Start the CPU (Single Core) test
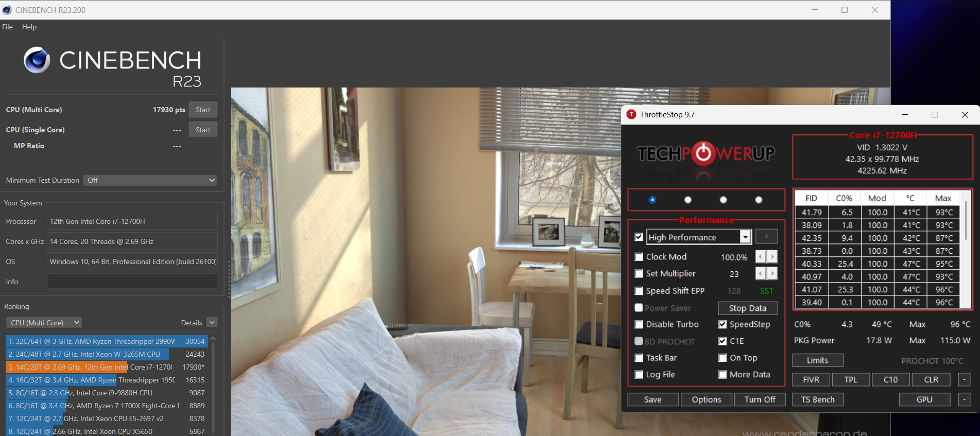This screenshot has width=980, height=436. click(203, 130)
